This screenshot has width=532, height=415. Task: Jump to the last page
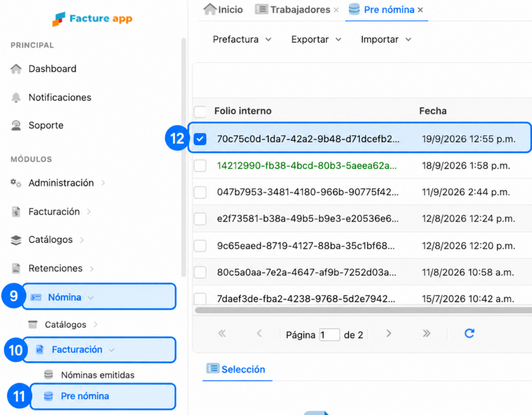(427, 333)
